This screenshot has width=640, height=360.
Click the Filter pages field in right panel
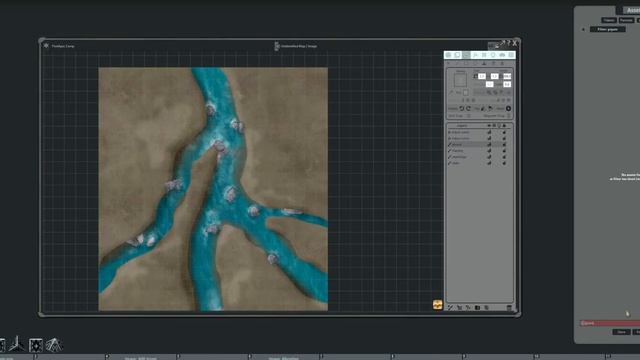[608, 29]
